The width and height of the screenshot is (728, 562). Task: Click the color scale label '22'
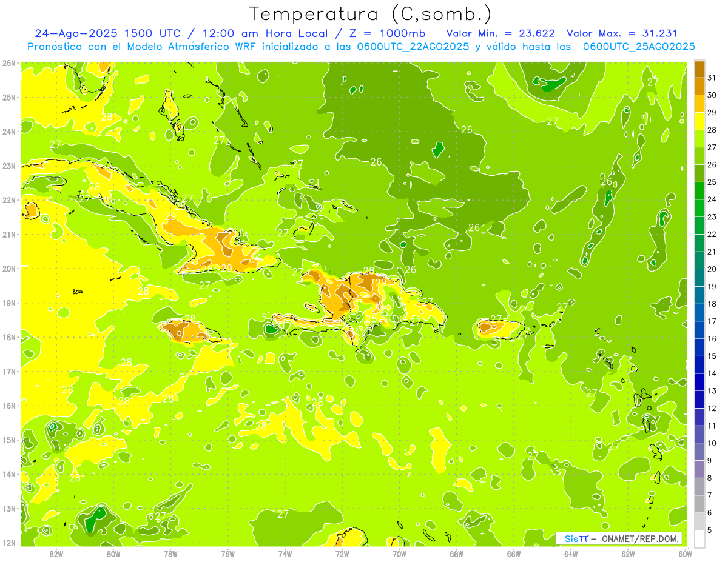(712, 234)
